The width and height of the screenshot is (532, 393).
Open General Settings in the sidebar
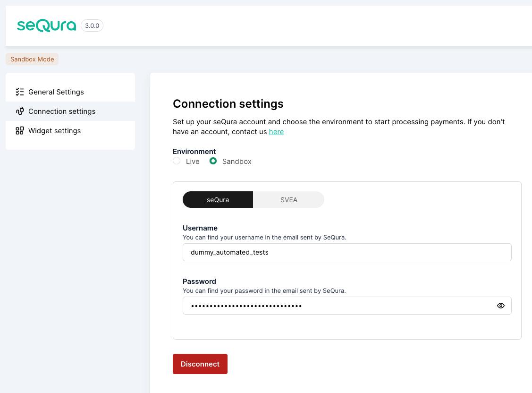coord(70,92)
